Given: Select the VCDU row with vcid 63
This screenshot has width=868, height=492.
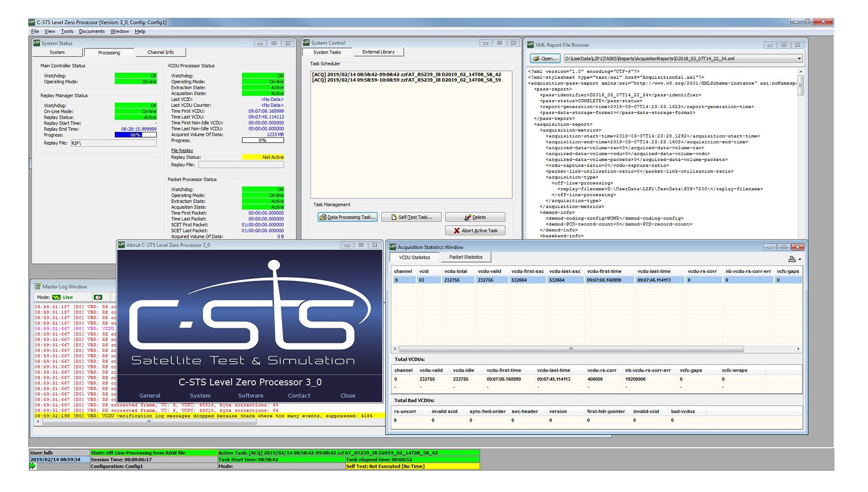Looking at the screenshot, I should pyautogui.click(x=596, y=280).
